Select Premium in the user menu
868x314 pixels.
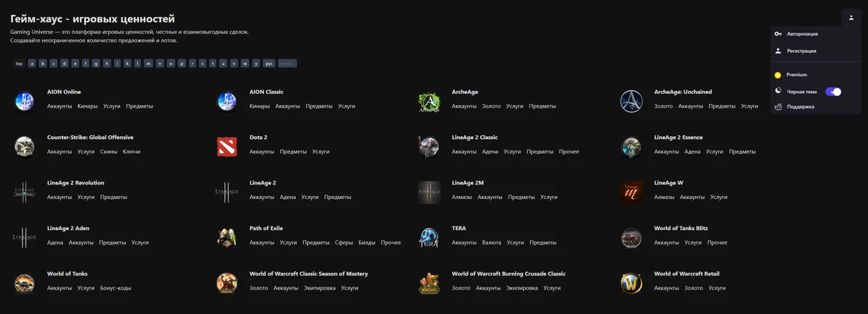(796, 75)
